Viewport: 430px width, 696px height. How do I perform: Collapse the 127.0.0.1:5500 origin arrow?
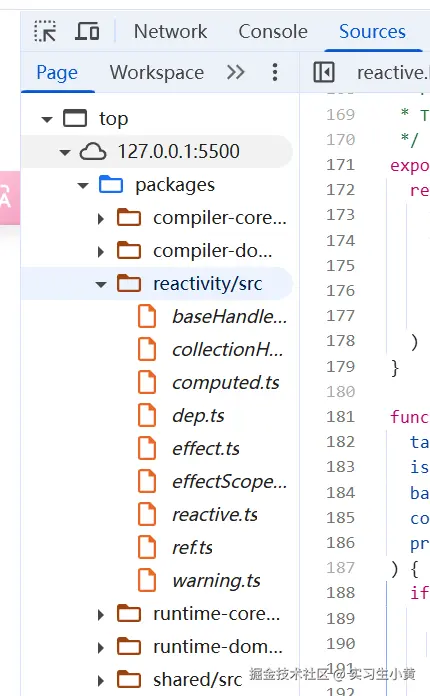(65, 152)
